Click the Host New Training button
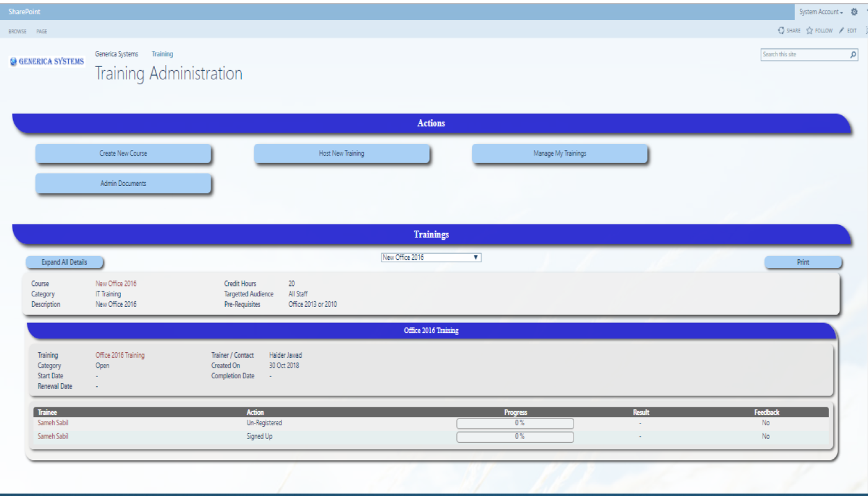 tap(342, 153)
